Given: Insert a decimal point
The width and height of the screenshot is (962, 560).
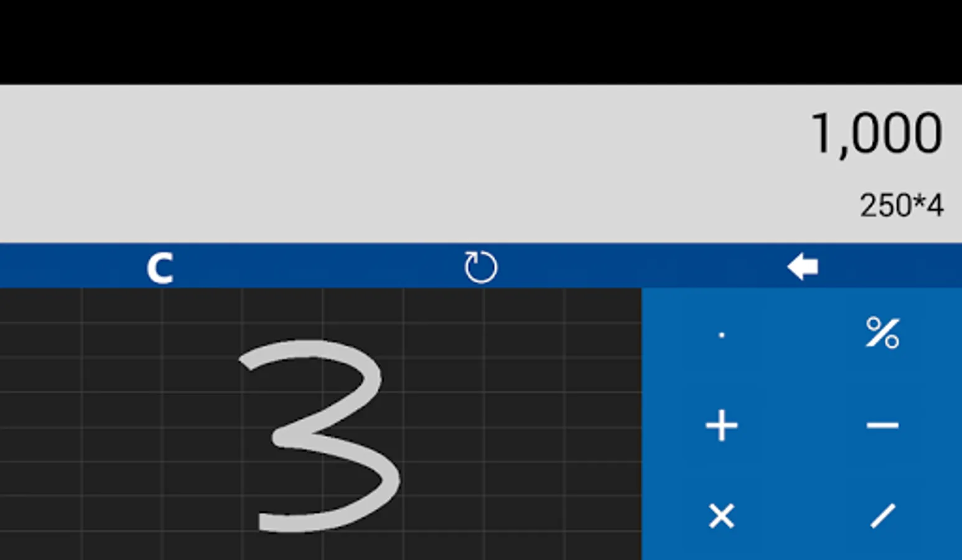Looking at the screenshot, I should point(722,335).
